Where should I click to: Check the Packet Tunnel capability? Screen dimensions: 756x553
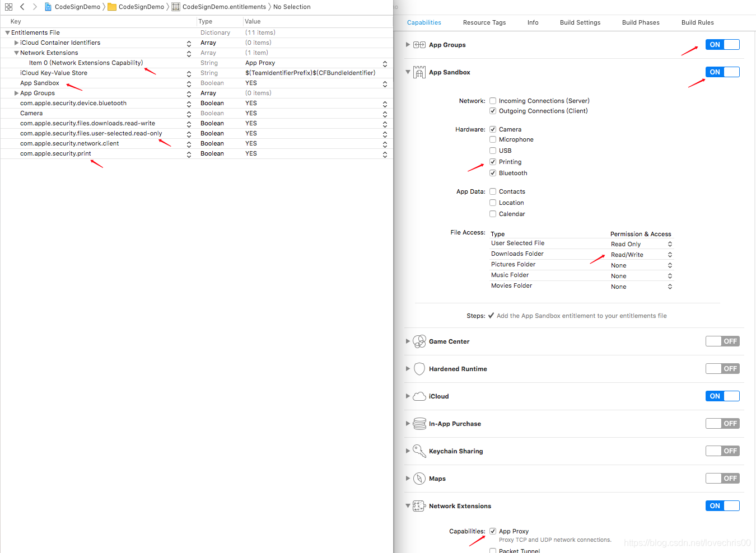click(493, 550)
